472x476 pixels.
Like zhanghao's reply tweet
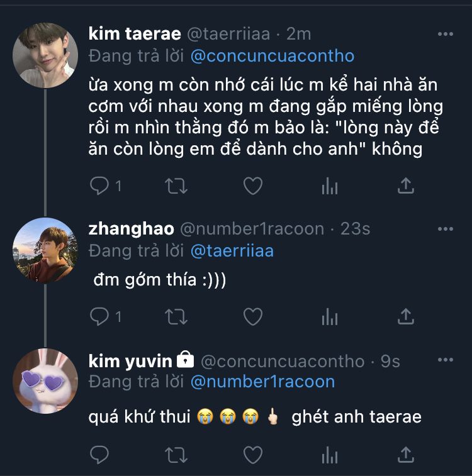pos(252,317)
